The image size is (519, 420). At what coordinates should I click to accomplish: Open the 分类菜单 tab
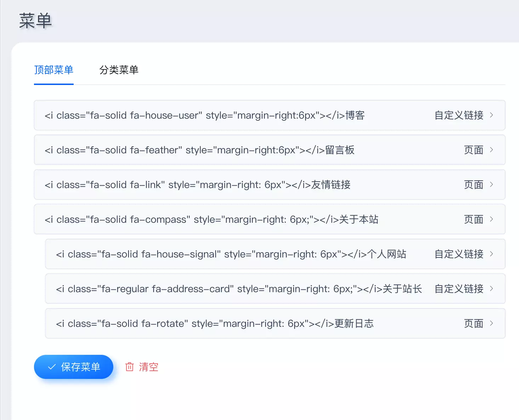point(119,70)
